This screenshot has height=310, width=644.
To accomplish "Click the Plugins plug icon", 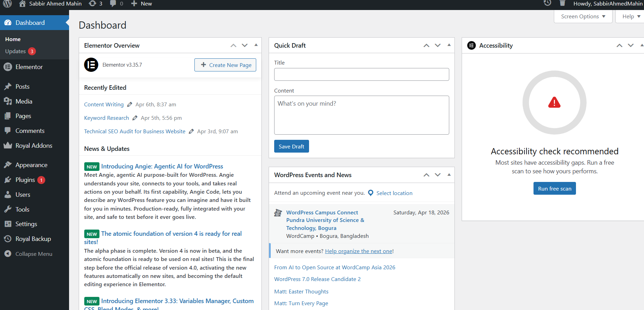I will click(x=8, y=180).
